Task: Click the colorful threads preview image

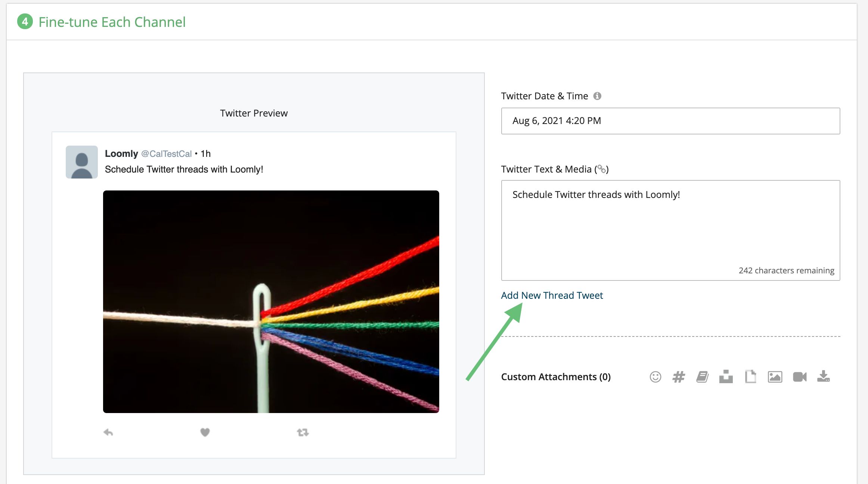Action: click(x=271, y=301)
